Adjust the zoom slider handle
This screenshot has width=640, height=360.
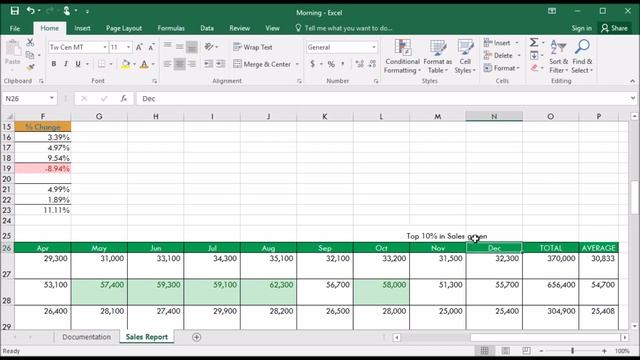coord(572,351)
